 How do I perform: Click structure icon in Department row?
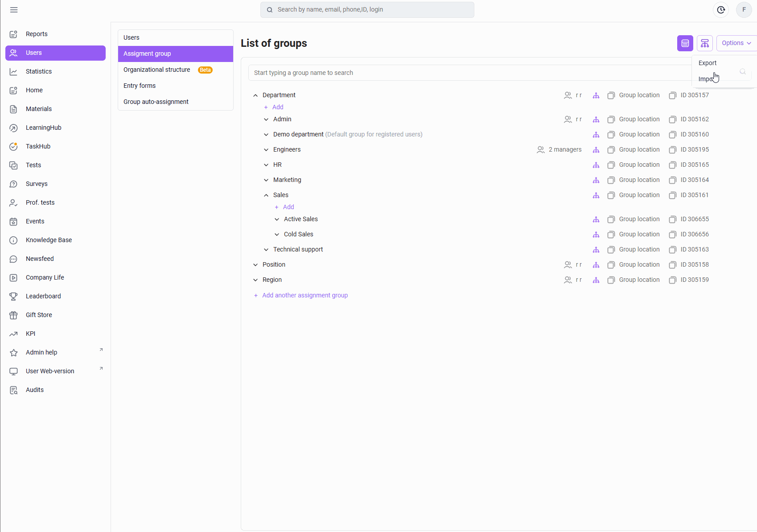point(596,95)
